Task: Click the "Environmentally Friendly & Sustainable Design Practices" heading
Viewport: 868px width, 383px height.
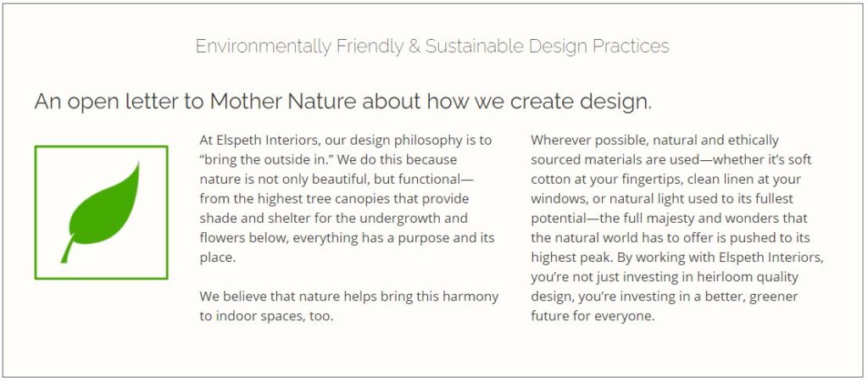Action: coord(432,46)
